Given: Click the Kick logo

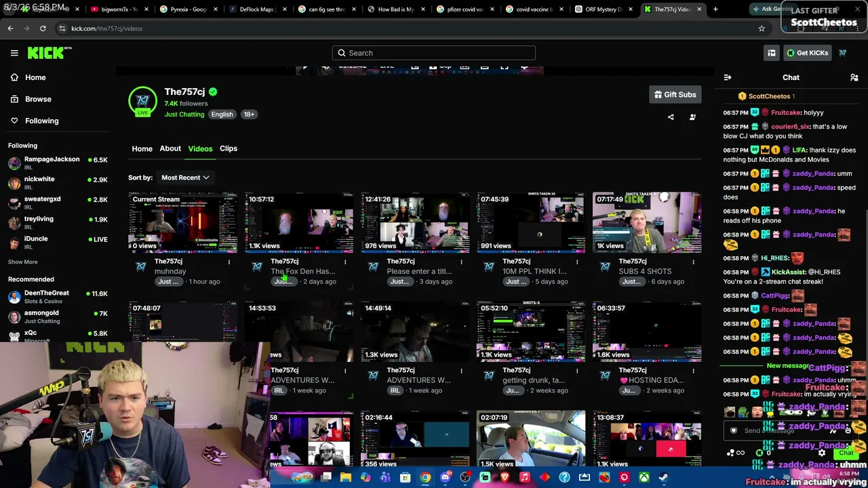Looking at the screenshot, I should [x=50, y=53].
